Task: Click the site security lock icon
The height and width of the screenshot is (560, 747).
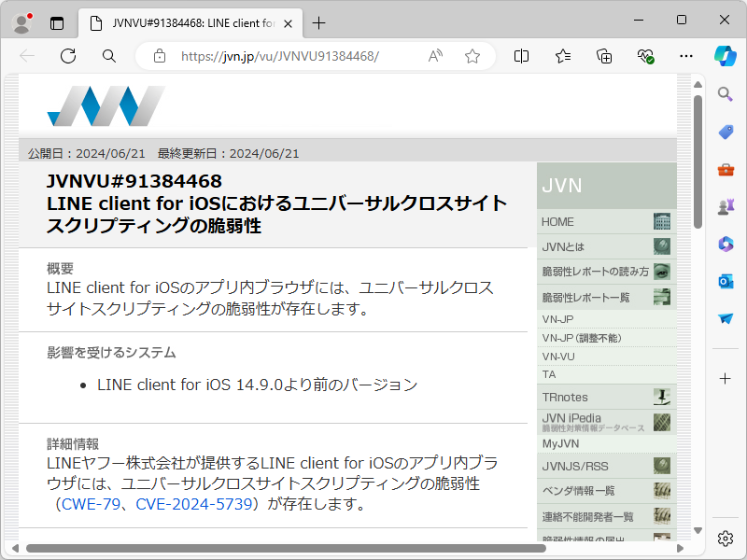Action: click(x=159, y=56)
